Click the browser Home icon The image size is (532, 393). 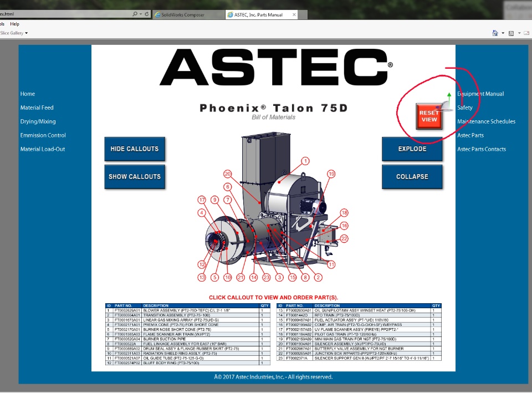495,33
